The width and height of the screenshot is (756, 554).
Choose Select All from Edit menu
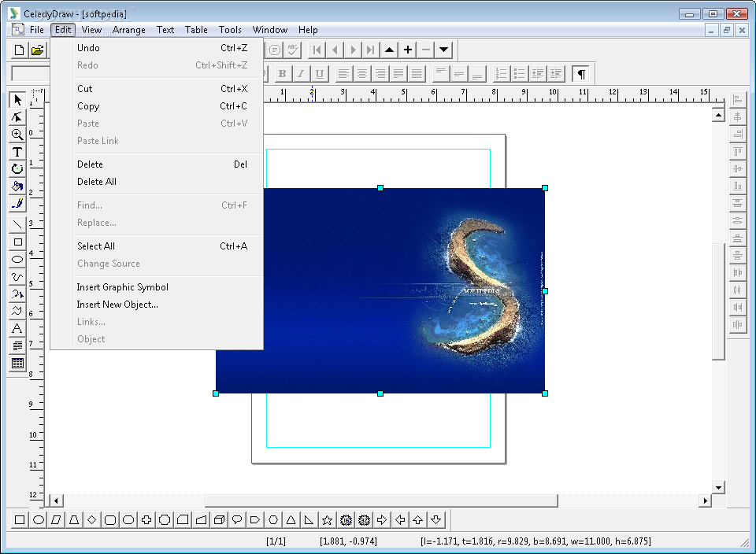tap(157, 246)
